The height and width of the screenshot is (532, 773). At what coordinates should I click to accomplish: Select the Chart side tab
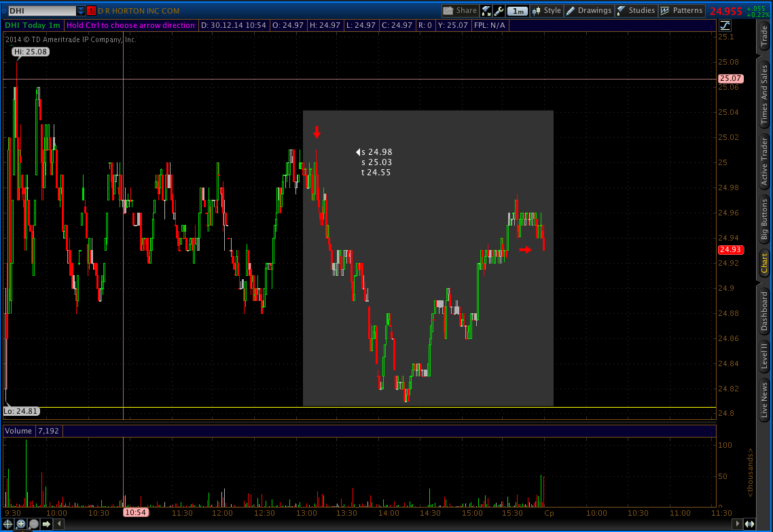pyautogui.click(x=764, y=263)
